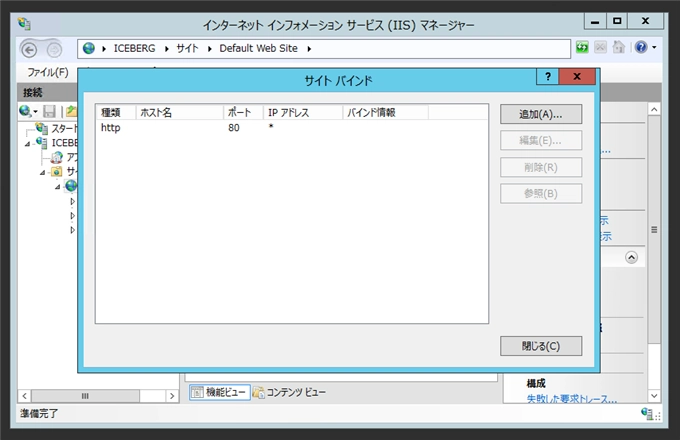Select the port 80 cell
This screenshot has height=440, width=680.
[x=234, y=128]
